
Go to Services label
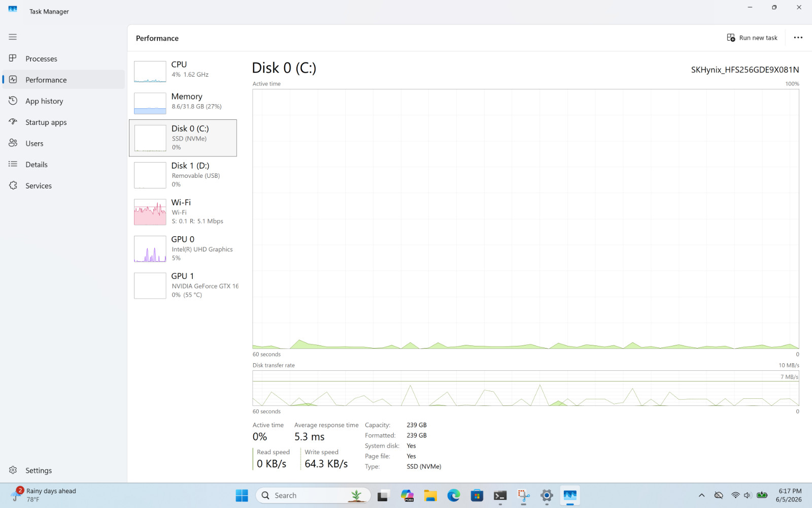click(x=39, y=186)
